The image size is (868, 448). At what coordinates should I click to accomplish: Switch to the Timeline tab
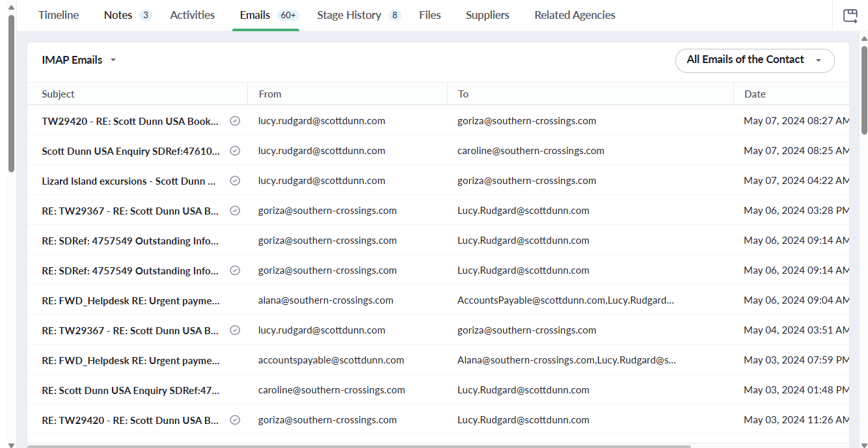[x=59, y=15]
